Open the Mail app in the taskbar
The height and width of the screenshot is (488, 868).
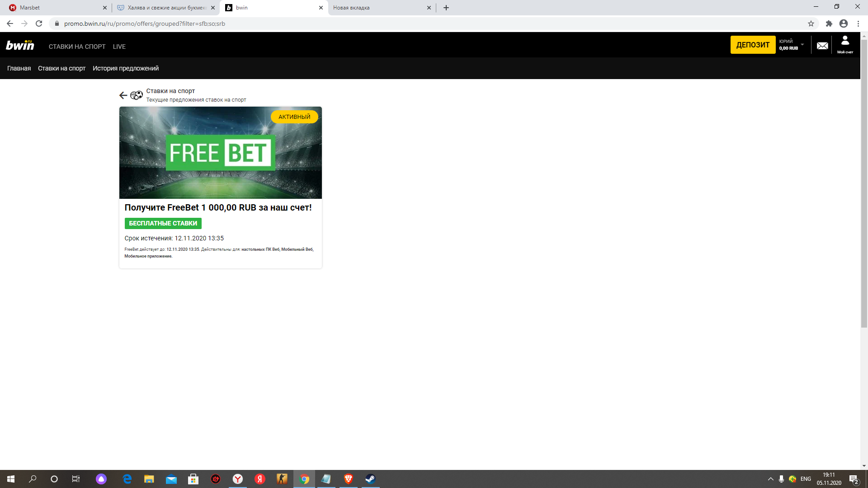pos(171,479)
